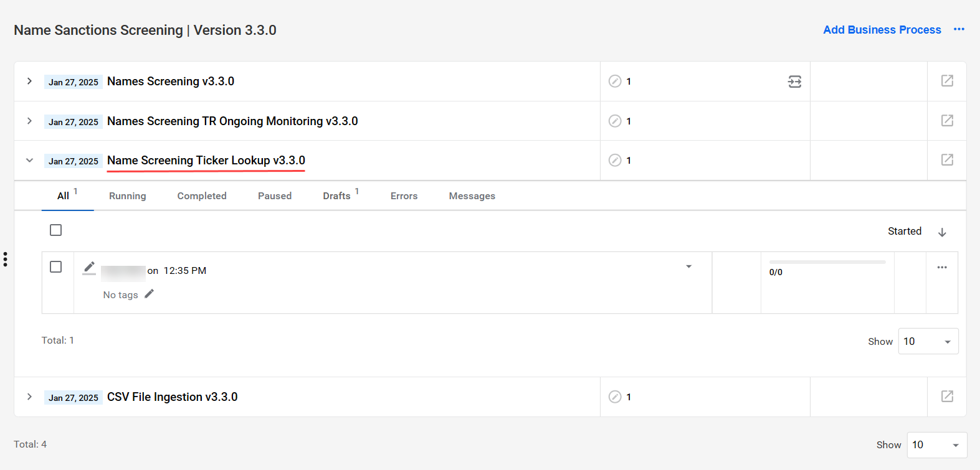
Task: Open the instance details dropdown arrow
Action: (x=688, y=266)
